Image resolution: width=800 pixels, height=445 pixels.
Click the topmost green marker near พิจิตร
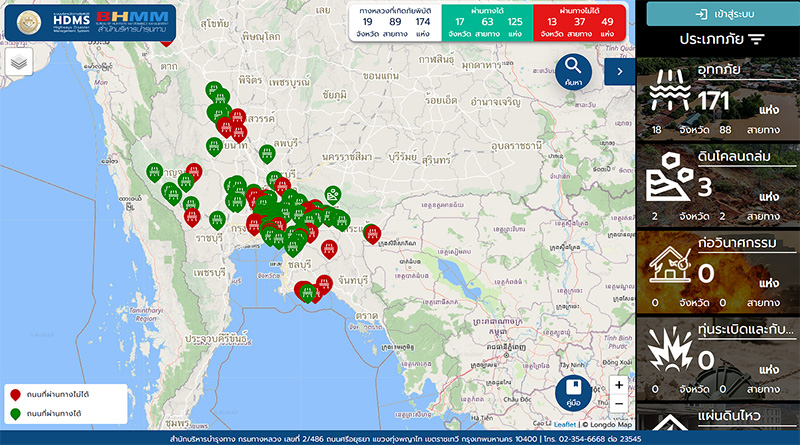214,90
